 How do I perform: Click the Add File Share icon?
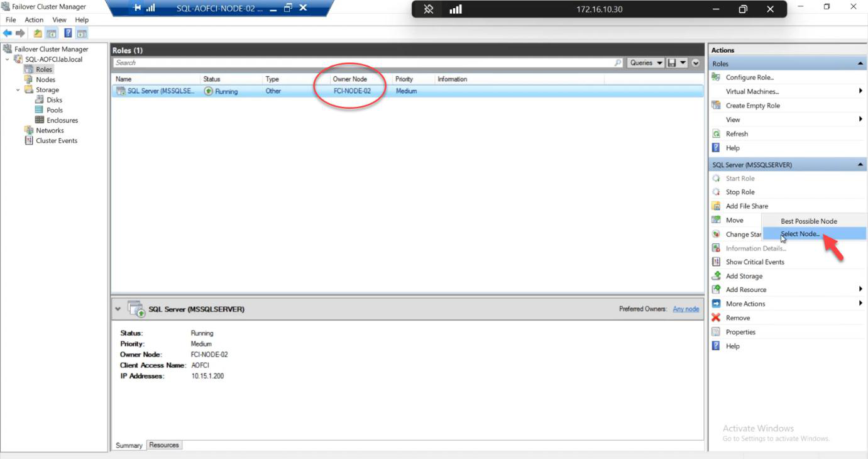tap(716, 206)
